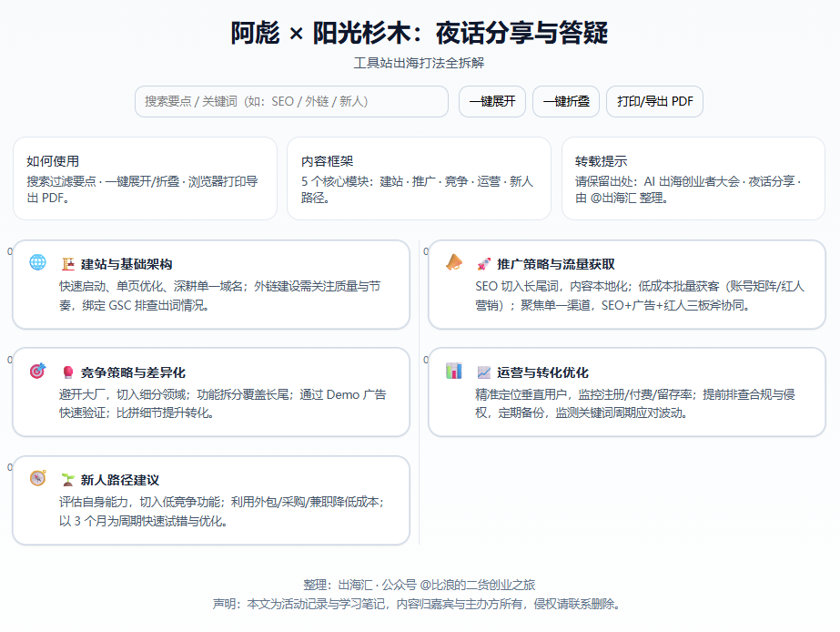Click the trending-chart icon in the 运营与转化优化 title
This screenshot has width=840, height=632.
[x=483, y=371]
